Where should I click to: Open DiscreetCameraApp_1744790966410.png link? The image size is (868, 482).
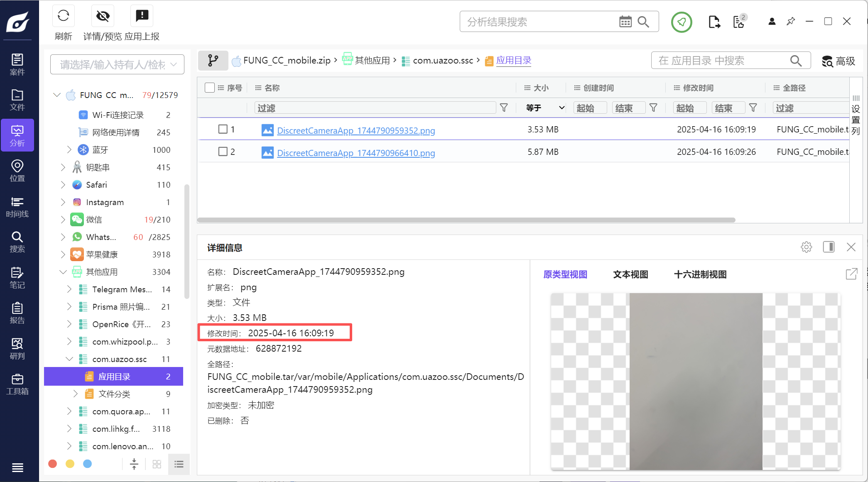[356, 153]
